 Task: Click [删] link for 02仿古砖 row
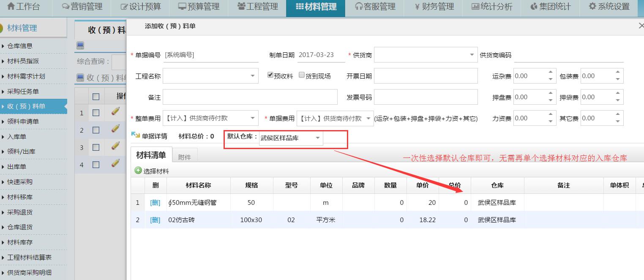point(156,220)
